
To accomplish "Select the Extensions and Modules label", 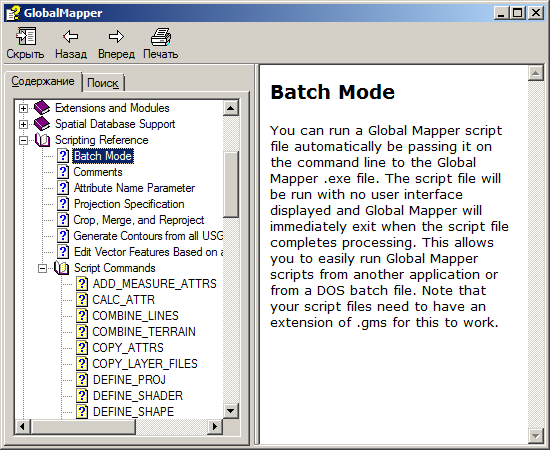I will pos(112,108).
